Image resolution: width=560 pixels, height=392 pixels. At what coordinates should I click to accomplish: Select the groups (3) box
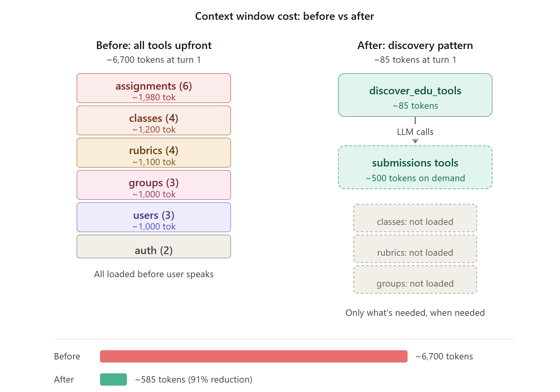pyautogui.click(x=154, y=185)
